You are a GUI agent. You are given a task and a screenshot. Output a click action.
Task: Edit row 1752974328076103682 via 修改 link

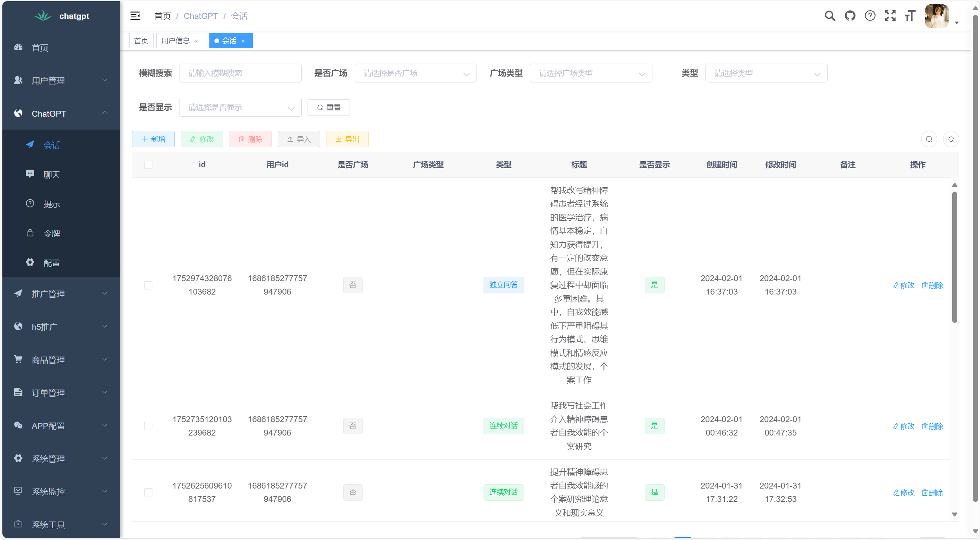click(x=904, y=285)
